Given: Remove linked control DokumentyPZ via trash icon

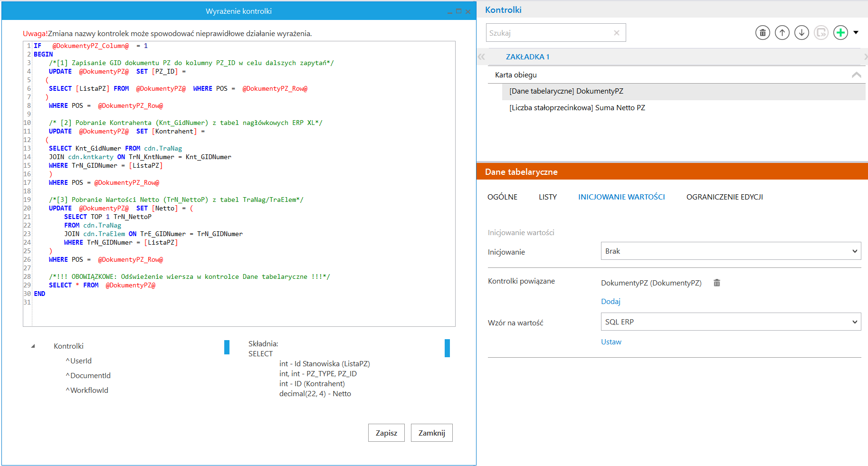Looking at the screenshot, I should coord(717,283).
